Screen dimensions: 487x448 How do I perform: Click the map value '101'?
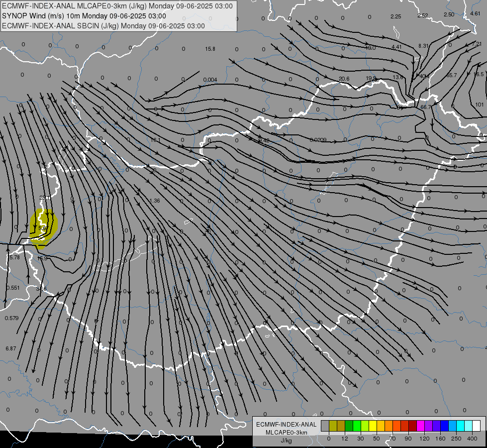pos(480,105)
